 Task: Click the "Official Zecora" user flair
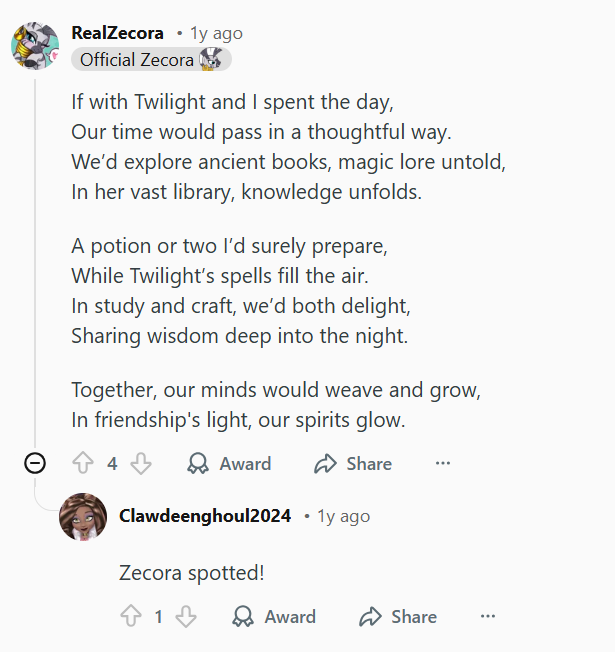[137, 60]
